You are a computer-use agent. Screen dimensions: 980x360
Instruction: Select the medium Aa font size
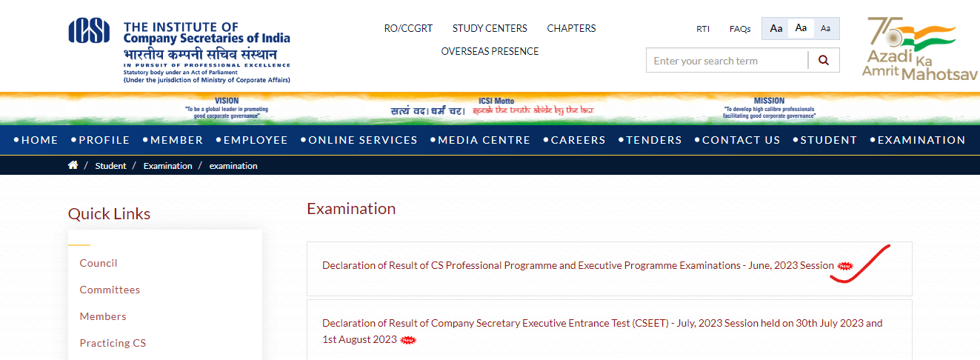coord(801,28)
